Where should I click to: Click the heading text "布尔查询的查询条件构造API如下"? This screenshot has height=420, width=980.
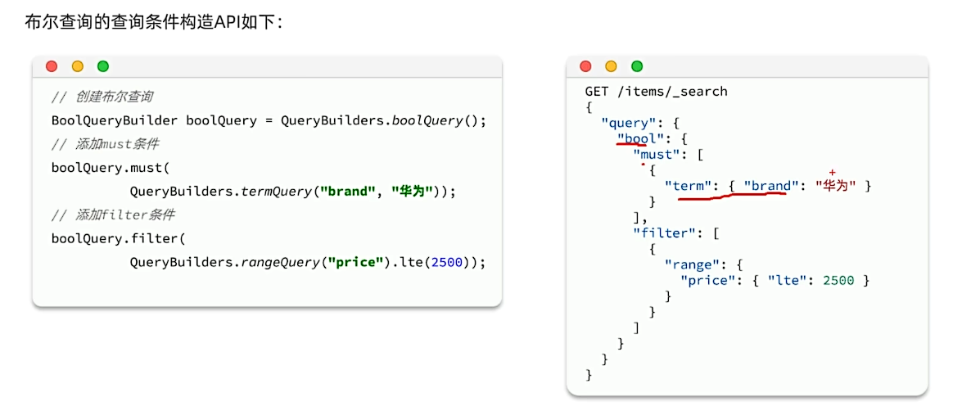point(155,22)
